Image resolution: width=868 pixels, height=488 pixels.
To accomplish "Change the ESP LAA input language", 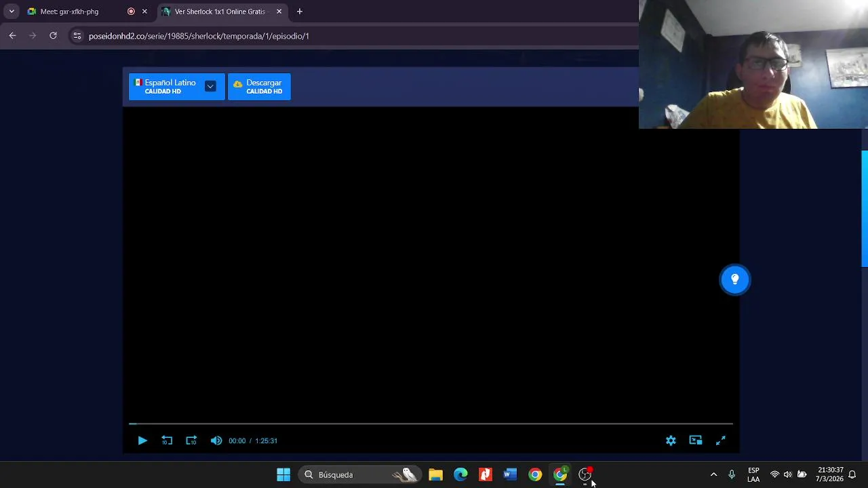I will tap(753, 474).
